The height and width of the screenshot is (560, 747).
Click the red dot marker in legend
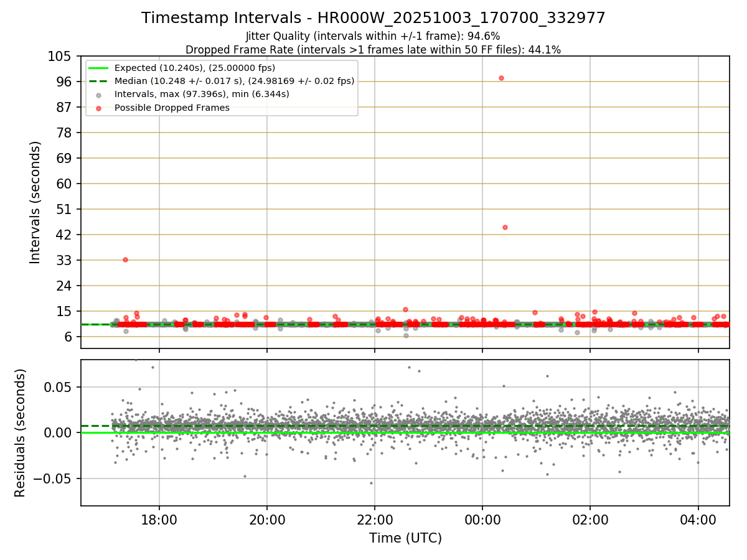tap(100, 108)
